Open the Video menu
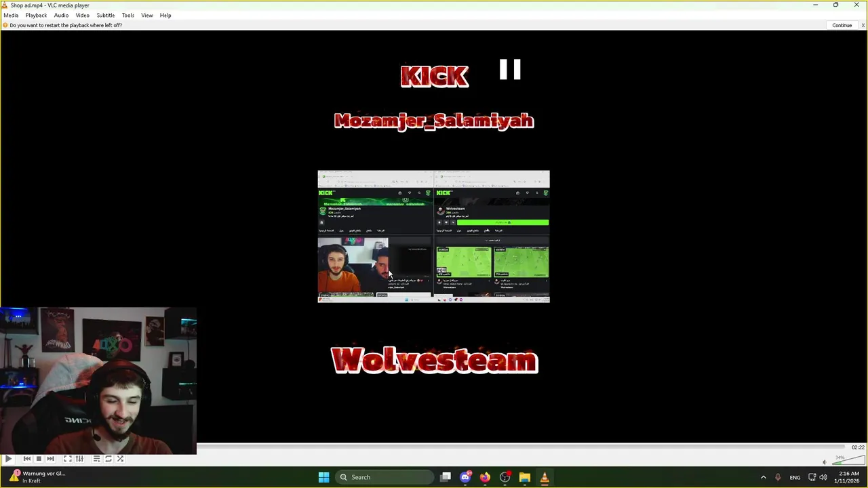Viewport: 868px width, 488px height. pos(82,15)
